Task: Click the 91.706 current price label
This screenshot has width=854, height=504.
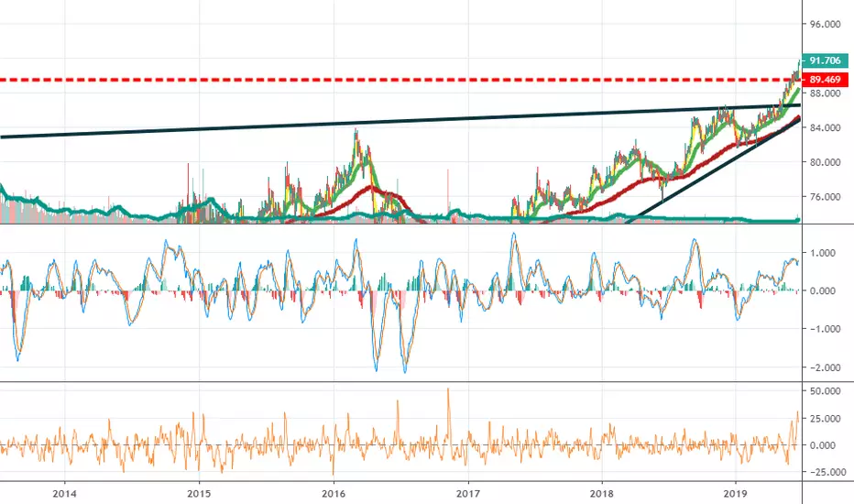Action: 825,61
